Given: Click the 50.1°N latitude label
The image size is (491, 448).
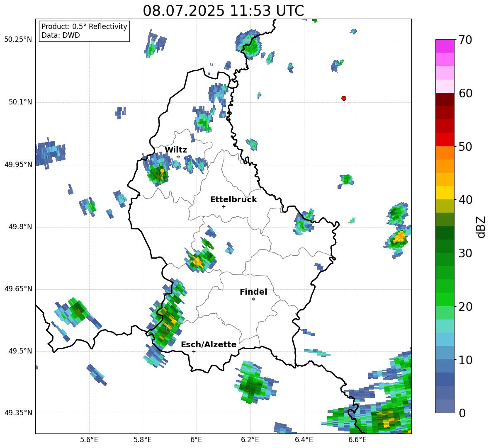Looking at the screenshot, I should coord(20,102).
